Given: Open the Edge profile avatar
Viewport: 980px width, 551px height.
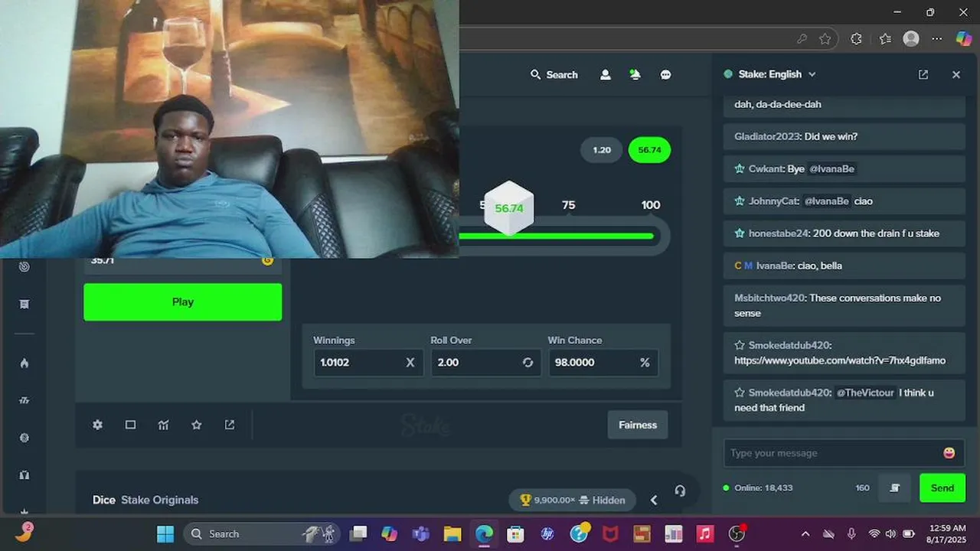Looking at the screenshot, I should [911, 38].
